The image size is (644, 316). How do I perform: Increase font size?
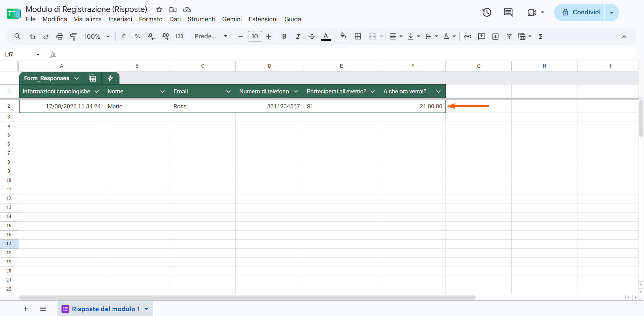(x=268, y=36)
